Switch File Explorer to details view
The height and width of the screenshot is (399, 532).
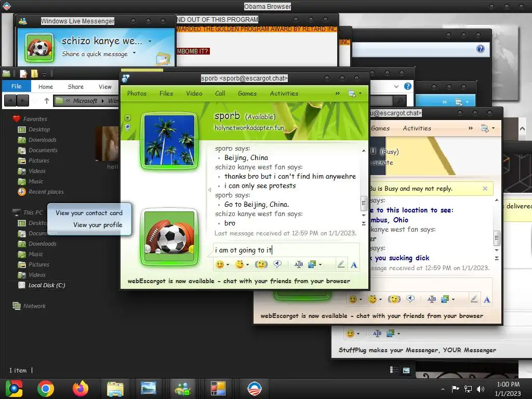(394, 370)
